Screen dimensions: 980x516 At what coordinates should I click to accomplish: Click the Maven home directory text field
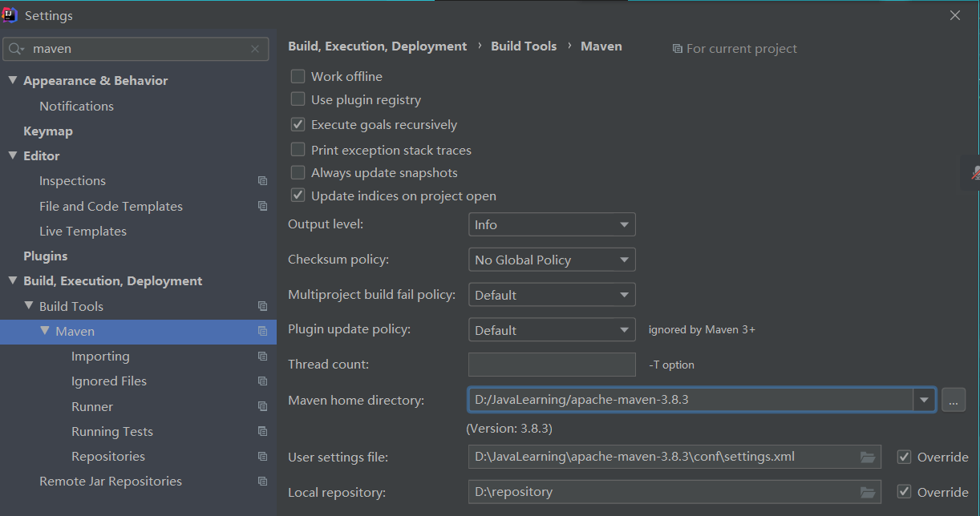click(690, 399)
